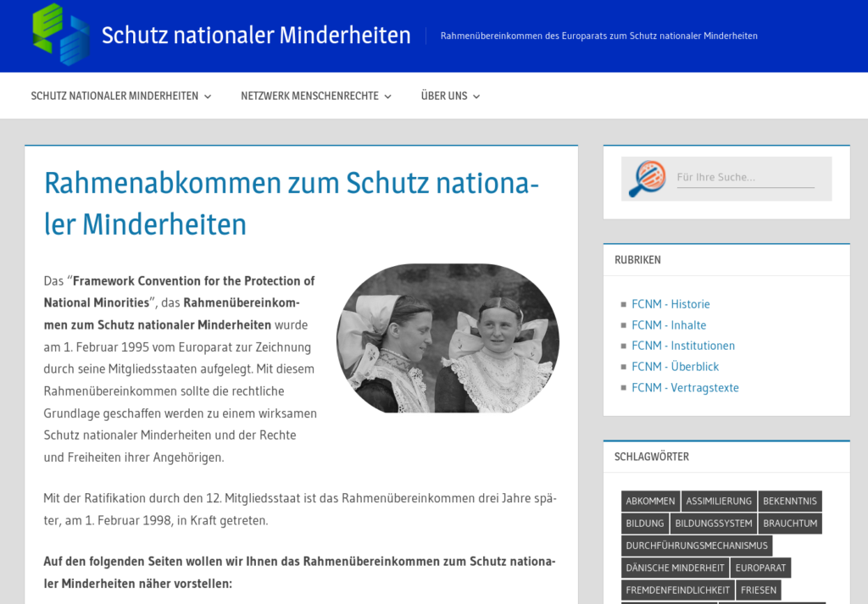
Task: Focus the Für Ihre Suche search field
Action: [744, 178]
